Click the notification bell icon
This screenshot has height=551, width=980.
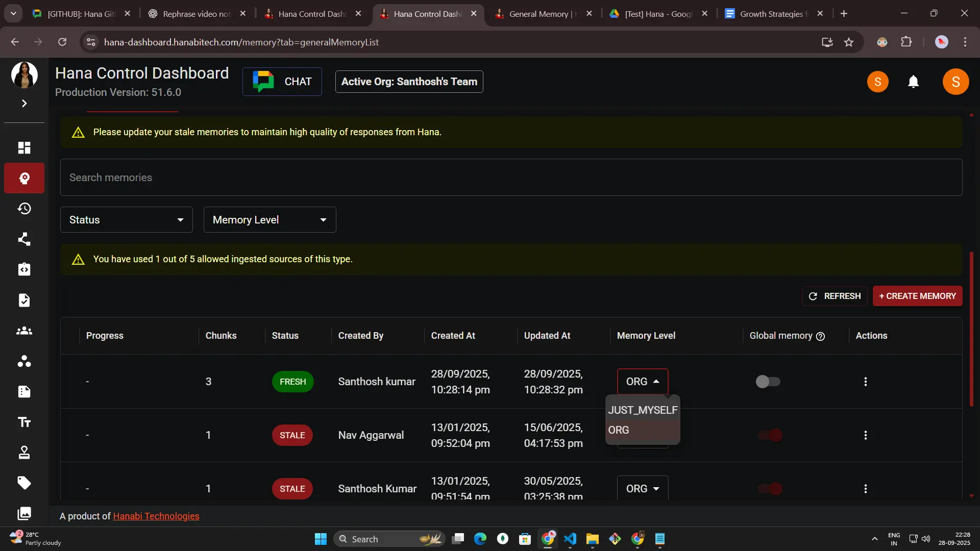(x=913, y=82)
